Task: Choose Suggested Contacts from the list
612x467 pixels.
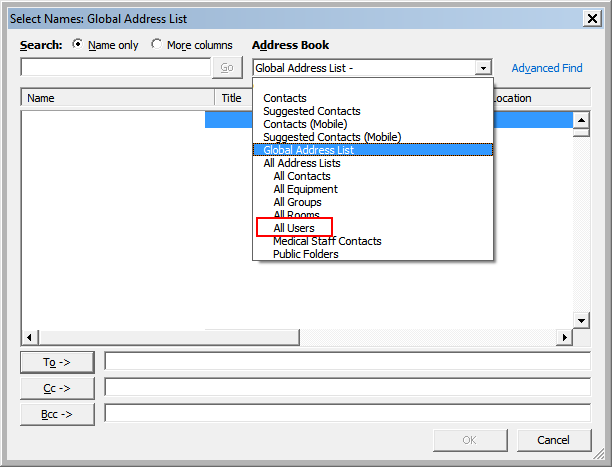Action: pos(311,111)
